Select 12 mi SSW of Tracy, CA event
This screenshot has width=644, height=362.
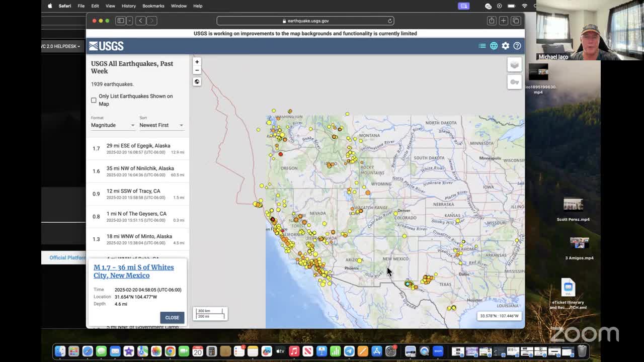(138, 194)
